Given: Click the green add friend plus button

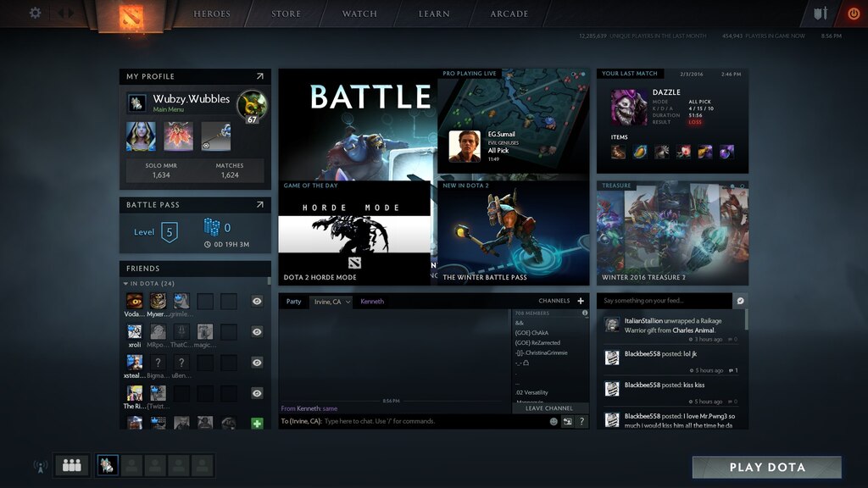Looking at the screenshot, I should tap(257, 424).
